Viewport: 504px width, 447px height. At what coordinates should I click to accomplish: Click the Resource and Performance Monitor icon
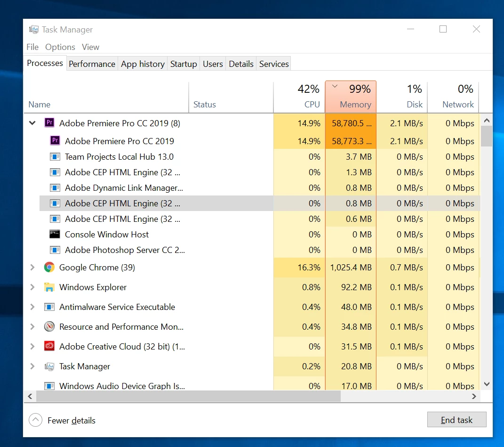click(49, 326)
